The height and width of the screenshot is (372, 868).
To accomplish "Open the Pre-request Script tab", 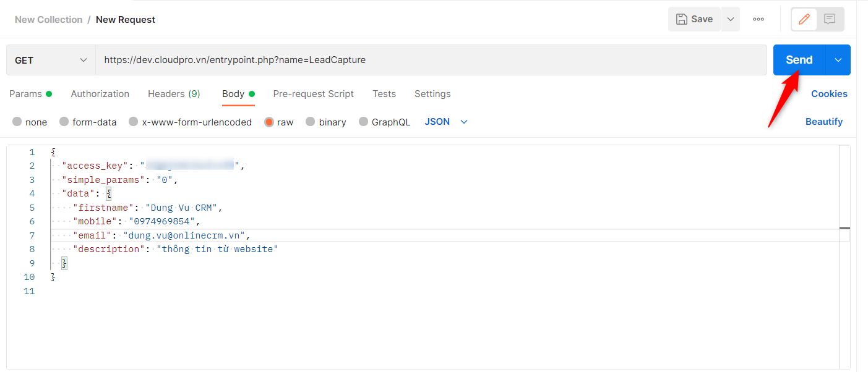I will (x=314, y=94).
